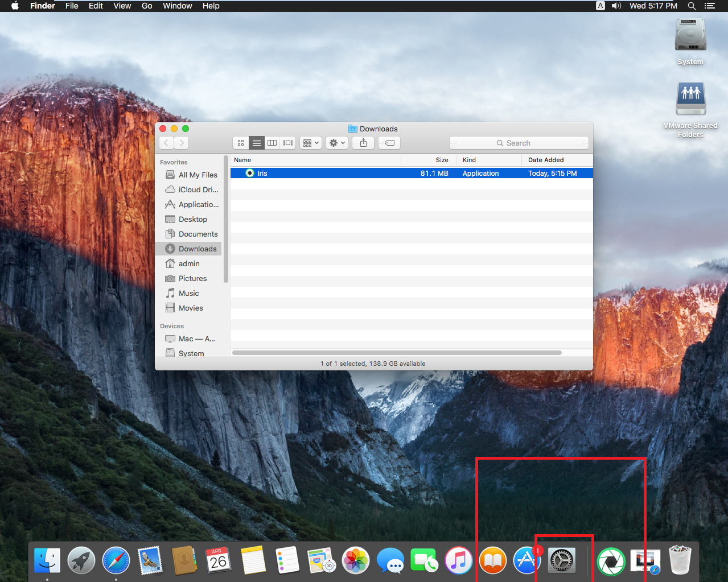Open the Finder menu
The width and height of the screenshot is (728, 582).
point(43,6)
